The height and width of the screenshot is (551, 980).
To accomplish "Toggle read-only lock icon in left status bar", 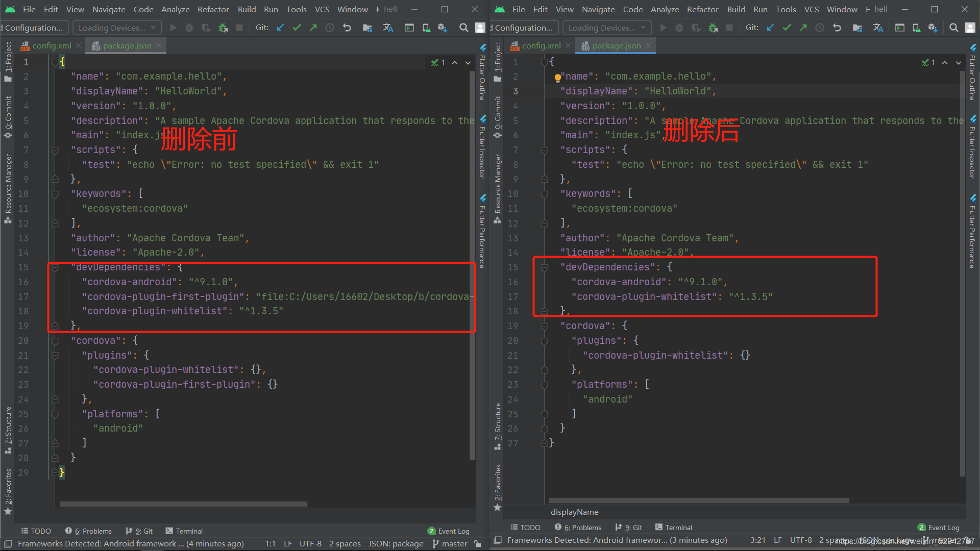I will pyautogui.click(x=477, y=544).
